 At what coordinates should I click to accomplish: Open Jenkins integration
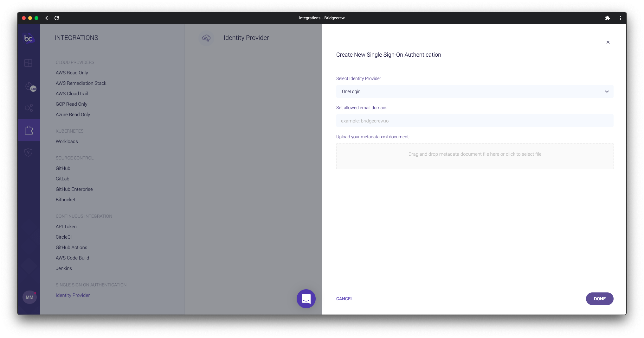pyautogui.click(x=64, y=268)
